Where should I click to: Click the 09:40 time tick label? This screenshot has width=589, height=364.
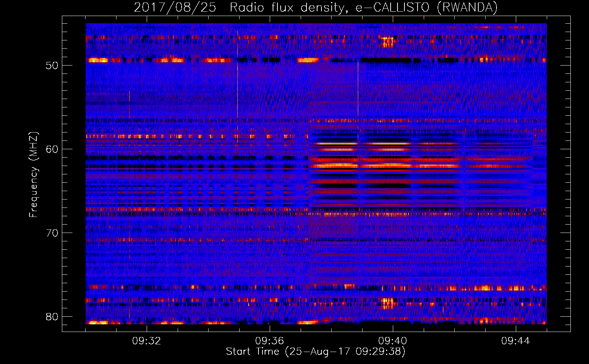pyautogui.click(x=393, y=341)
